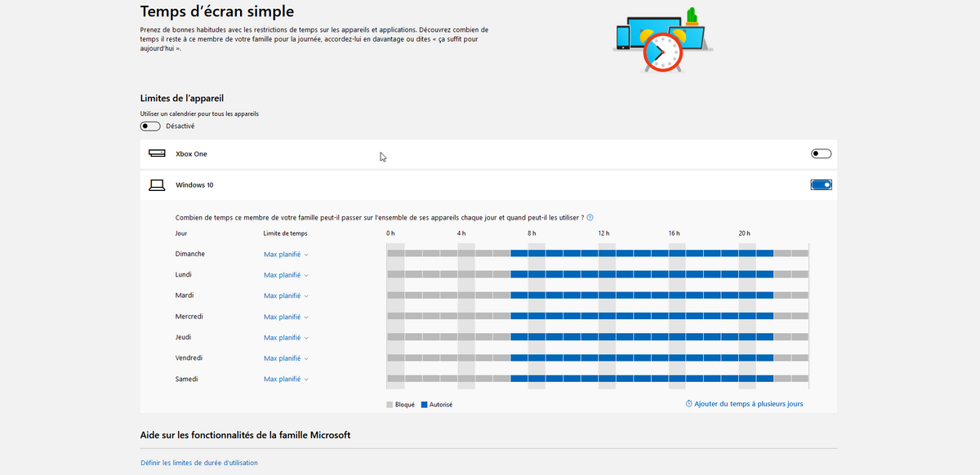Click the Lundi schedule timeline bar

[598, 274]
